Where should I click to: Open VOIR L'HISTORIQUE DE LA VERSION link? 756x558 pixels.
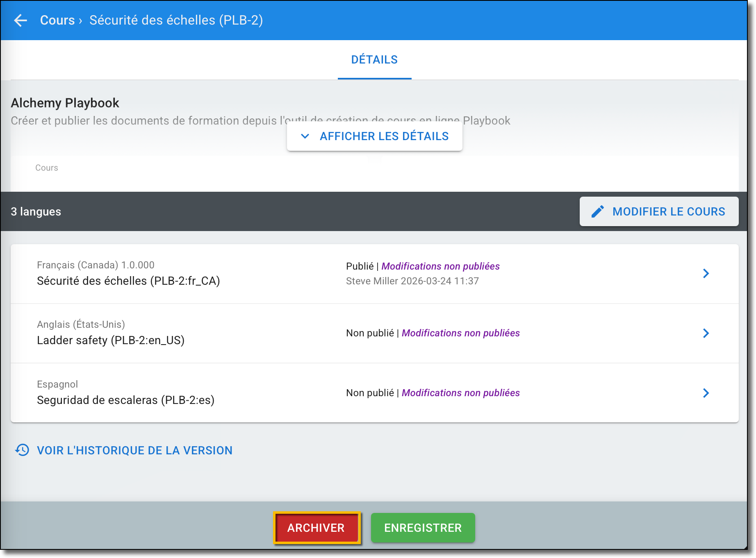[134, 450]
